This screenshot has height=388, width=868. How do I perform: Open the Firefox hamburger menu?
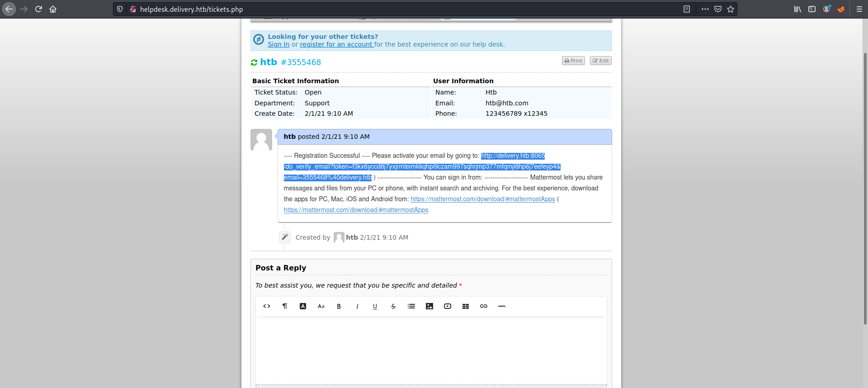[x=859, y=9]
